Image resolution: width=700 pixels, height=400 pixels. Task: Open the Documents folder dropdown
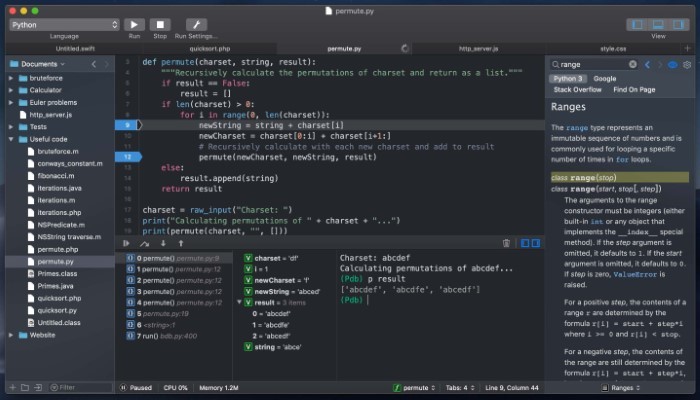[38, 64]
